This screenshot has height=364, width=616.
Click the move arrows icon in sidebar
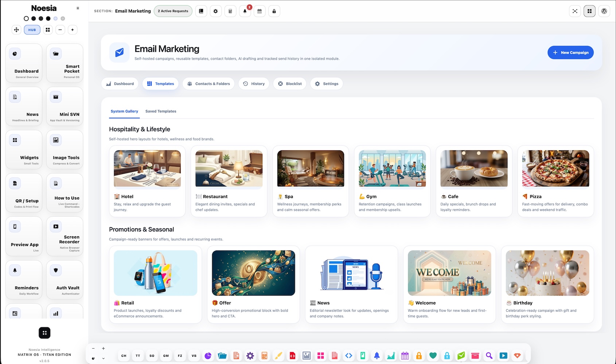[x=16, y=30]
